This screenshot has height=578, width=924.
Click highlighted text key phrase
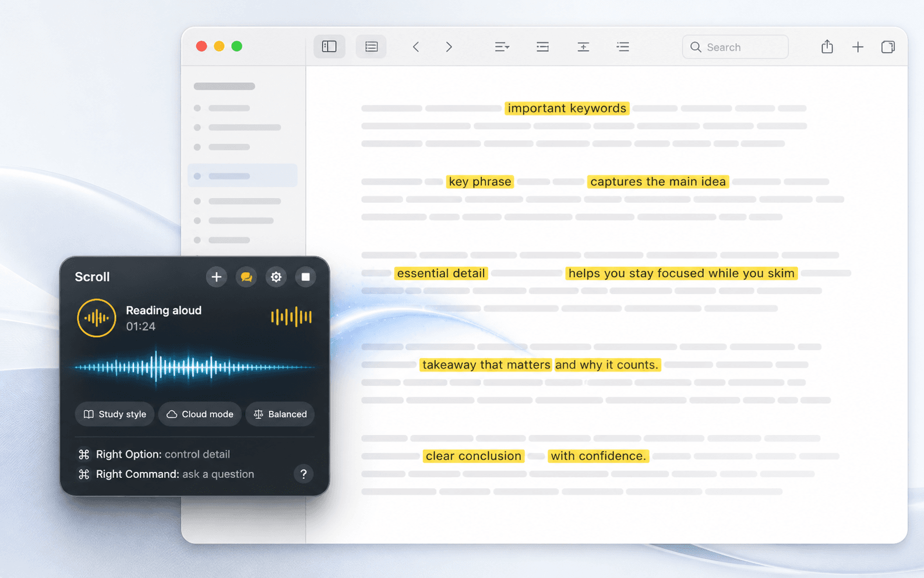click(480, 182)
